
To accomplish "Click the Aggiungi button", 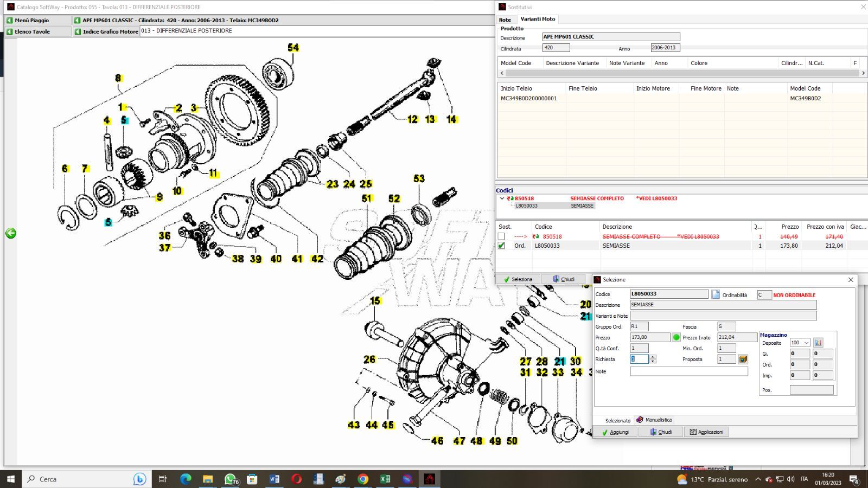I will [x=615, y=432].
